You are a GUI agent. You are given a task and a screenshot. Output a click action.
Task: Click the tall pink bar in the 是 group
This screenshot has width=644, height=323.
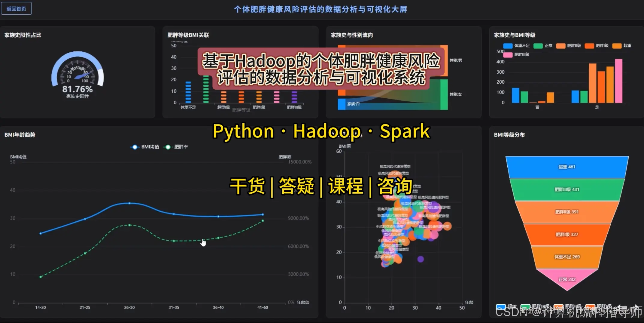point(619,81)
